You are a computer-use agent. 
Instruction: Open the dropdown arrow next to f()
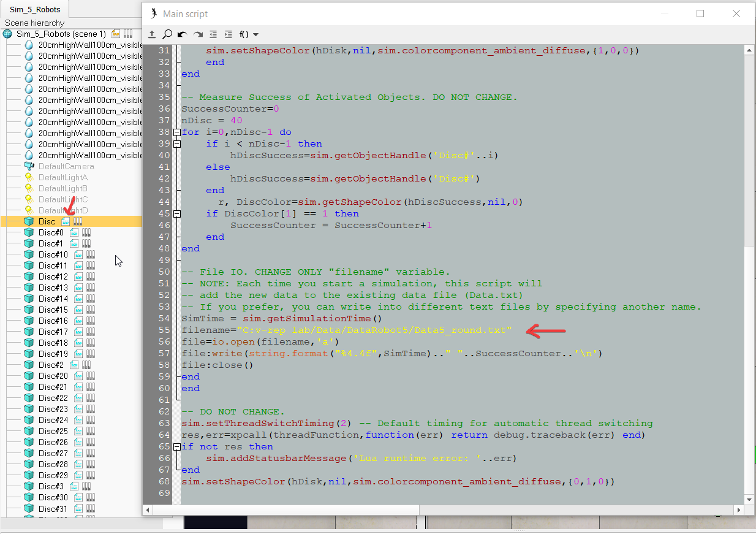(x=255, y=34)
